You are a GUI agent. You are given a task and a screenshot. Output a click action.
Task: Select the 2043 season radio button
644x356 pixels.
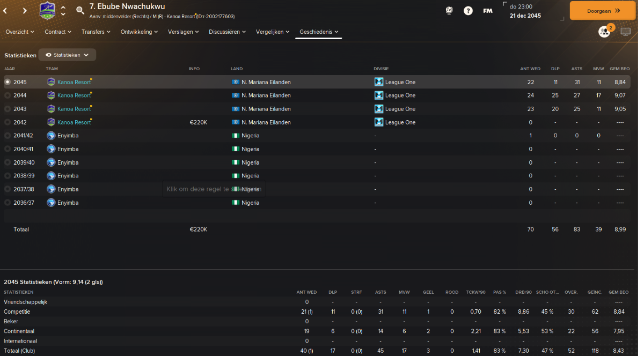(8, 109)
